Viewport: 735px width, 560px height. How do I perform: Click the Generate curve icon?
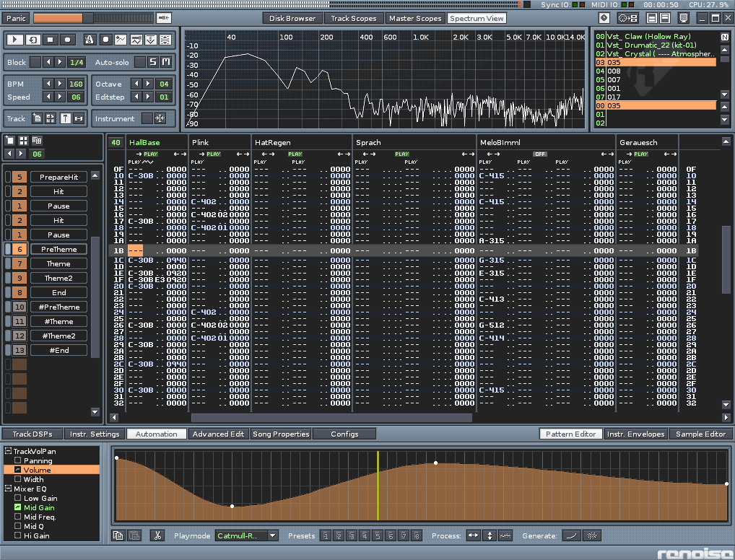[x=570, y=535]
